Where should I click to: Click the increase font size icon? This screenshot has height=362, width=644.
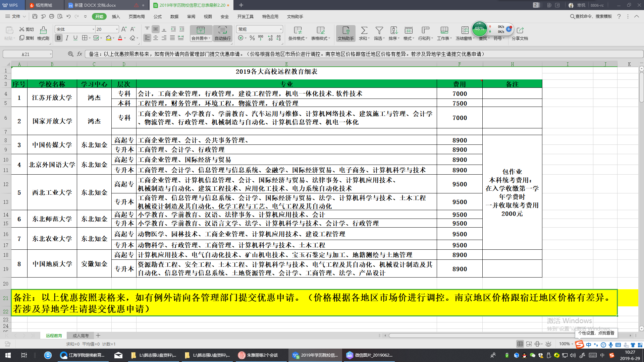click(x=124, y=29)
